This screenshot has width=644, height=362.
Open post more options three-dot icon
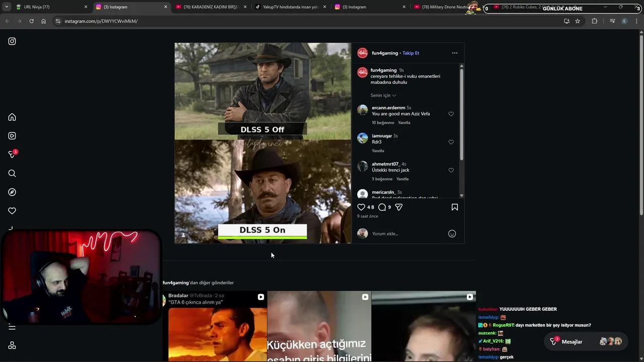455,53
